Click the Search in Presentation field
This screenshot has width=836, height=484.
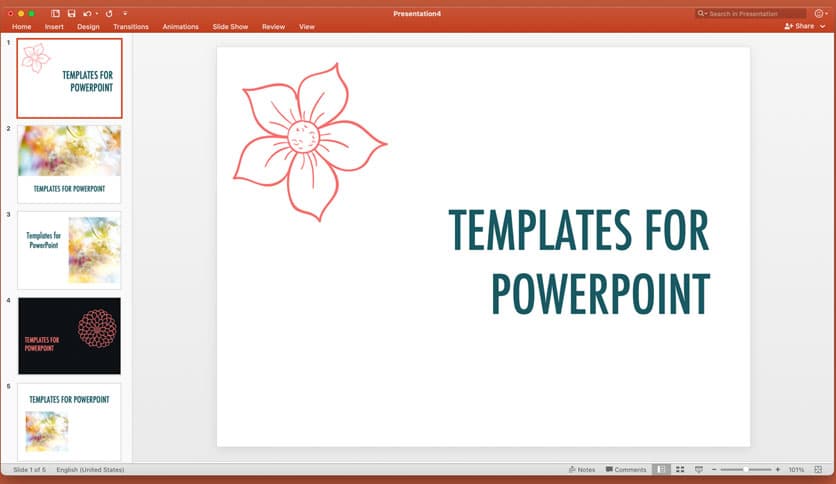751,13
